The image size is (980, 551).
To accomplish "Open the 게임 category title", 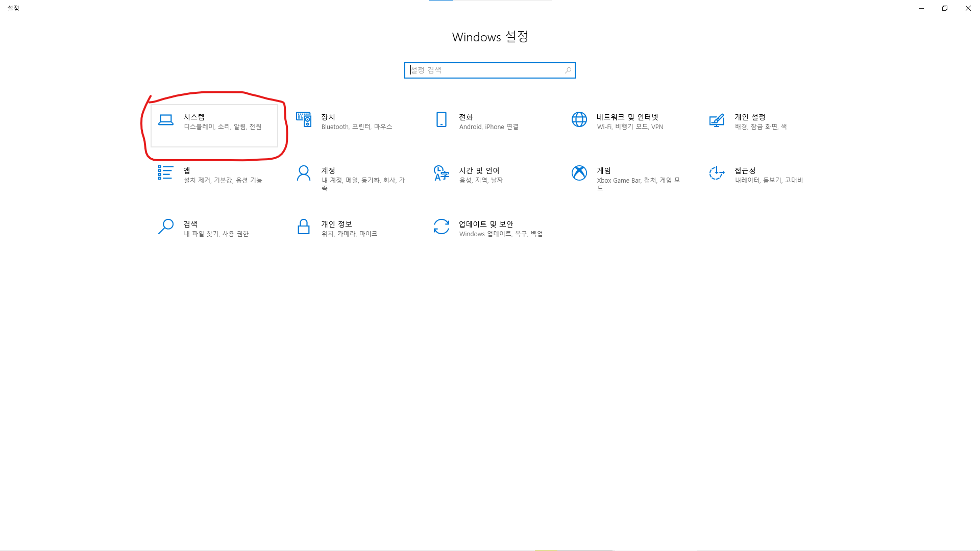I will [604, 170].
